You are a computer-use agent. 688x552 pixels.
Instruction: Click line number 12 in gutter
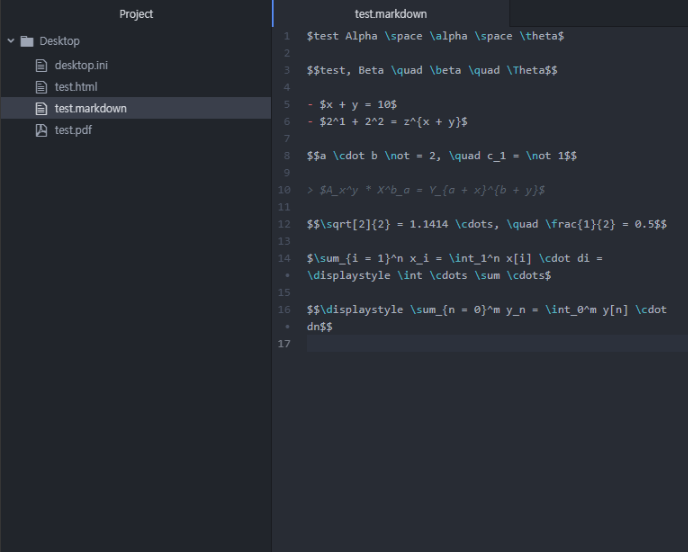point(284,224)
